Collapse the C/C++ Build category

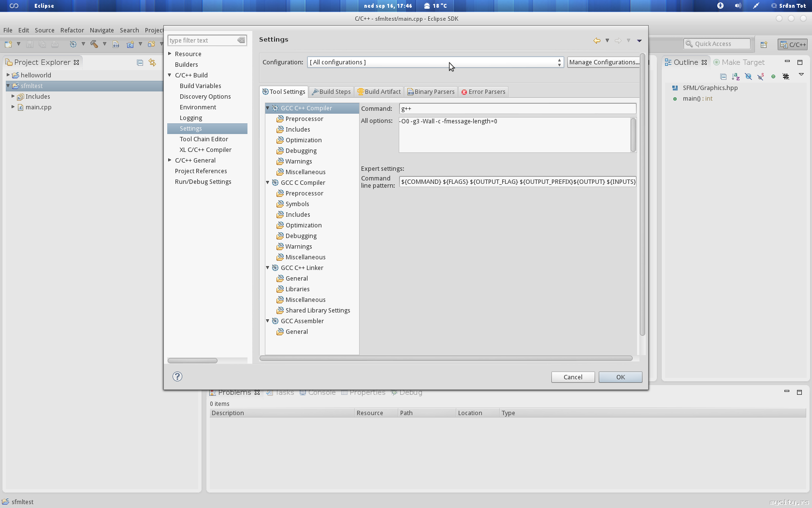pyautogui.click(x=170, y=75)
